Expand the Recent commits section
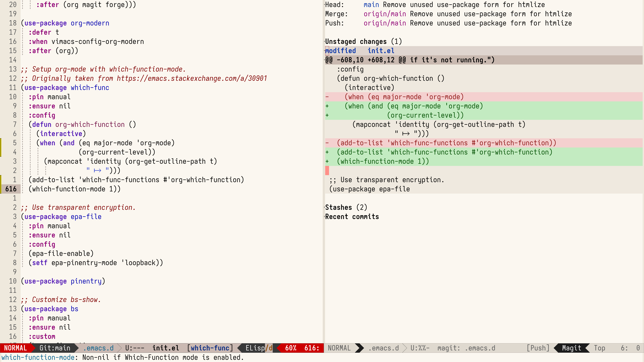Viewport: 644px width, 362px height. tap(352, 217)
